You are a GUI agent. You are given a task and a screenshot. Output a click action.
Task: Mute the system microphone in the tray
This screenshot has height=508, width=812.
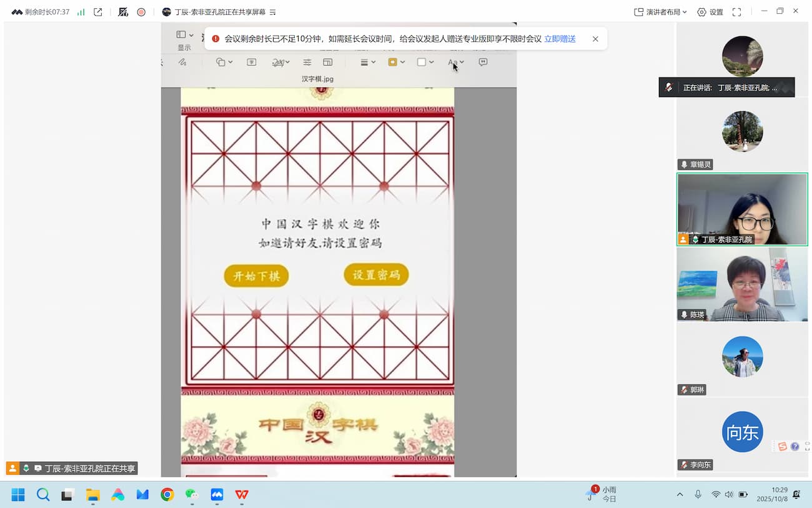[698, 494]
